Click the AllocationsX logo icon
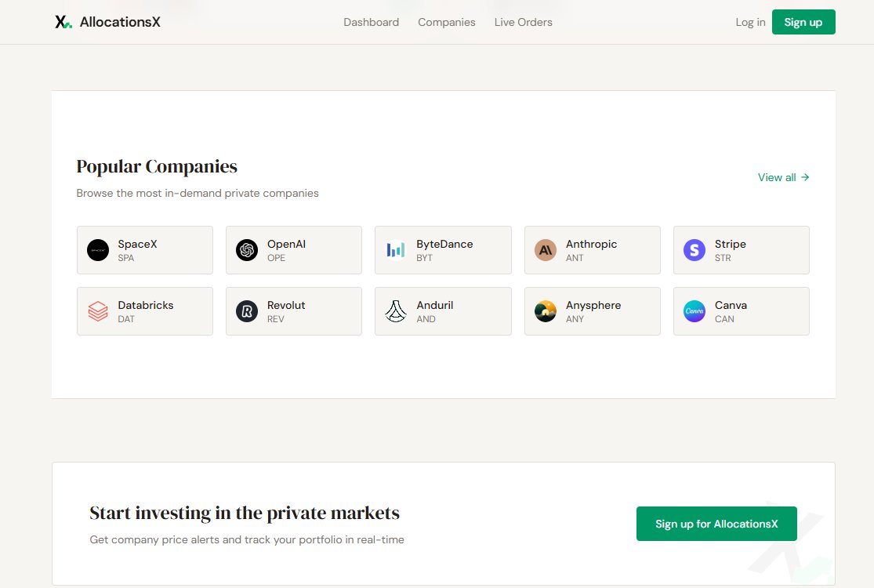The height and width of the screenshot is (588, 874). click(63, 22)
